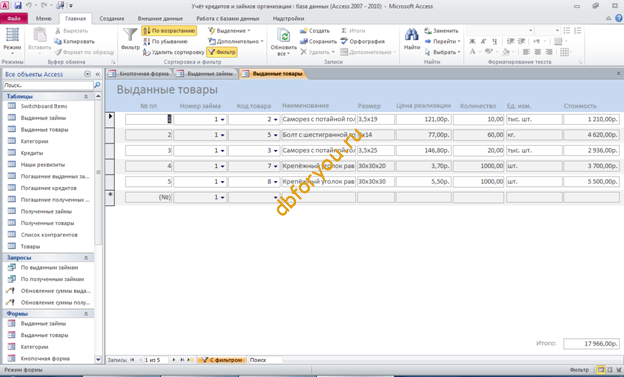The image size is (624, 377).
Task: Open the Выбрать dropdown
Action: (x=442, y=52)
